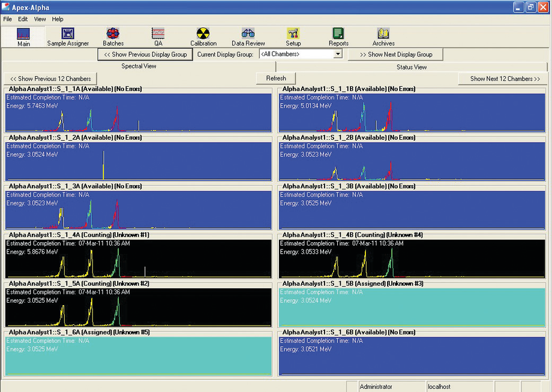This screenshot has height=392, width=552.
Task: Switch to the Status View tab
Action: pos(412,67)
